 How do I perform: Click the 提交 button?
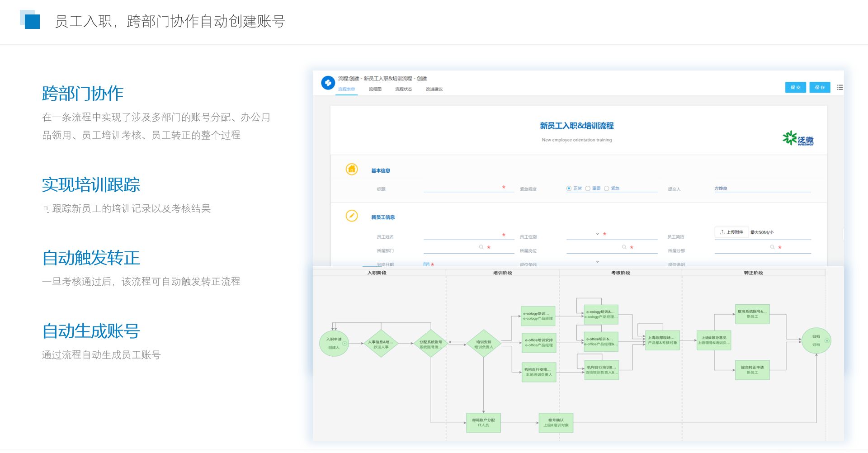(x=795, y=87)
